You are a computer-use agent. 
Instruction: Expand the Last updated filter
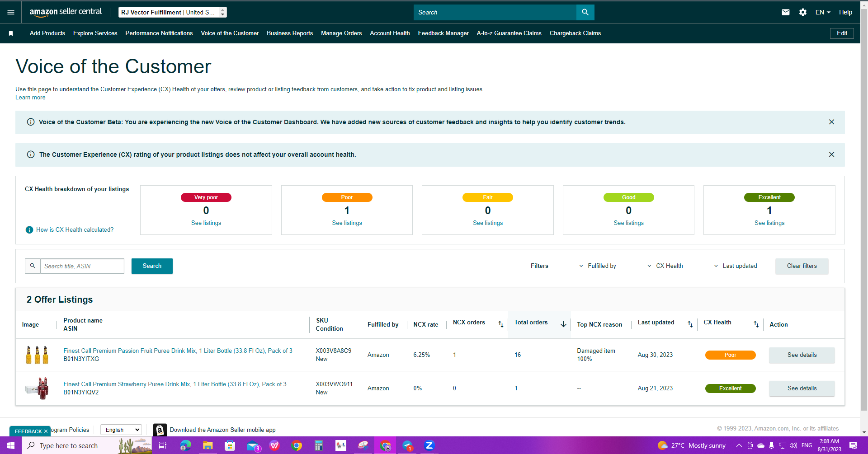tap(736, 266)
